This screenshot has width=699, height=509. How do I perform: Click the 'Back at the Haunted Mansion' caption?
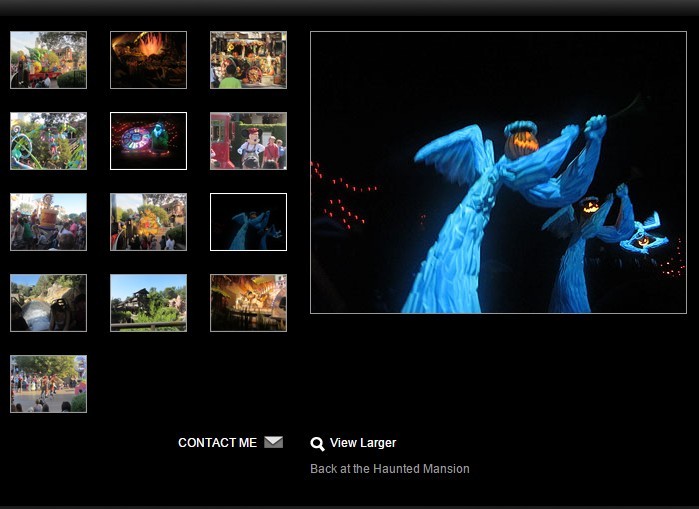tap(390, 469)
